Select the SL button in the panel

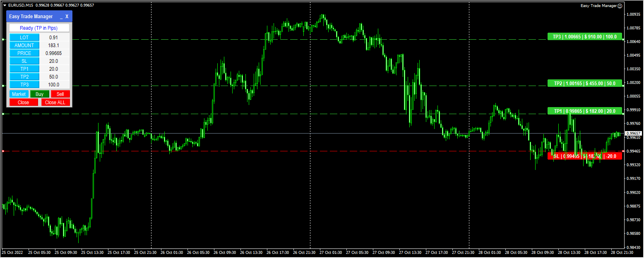coord(24,61)
